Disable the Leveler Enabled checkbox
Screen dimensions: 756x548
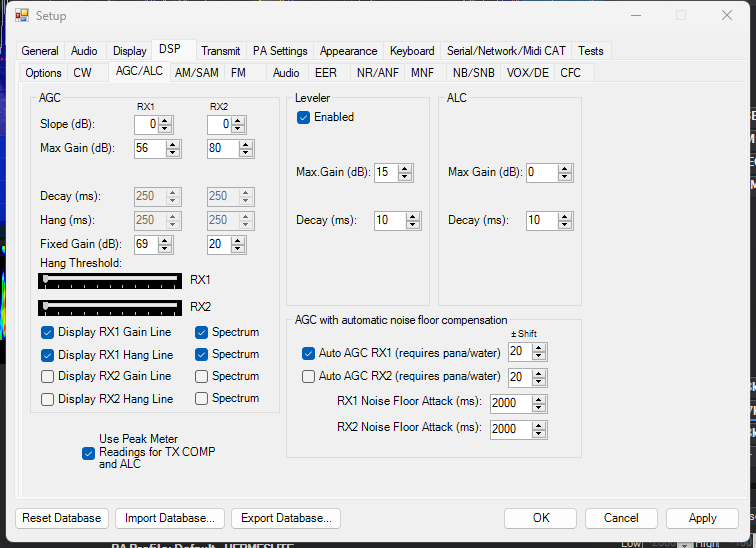[304, 117]
